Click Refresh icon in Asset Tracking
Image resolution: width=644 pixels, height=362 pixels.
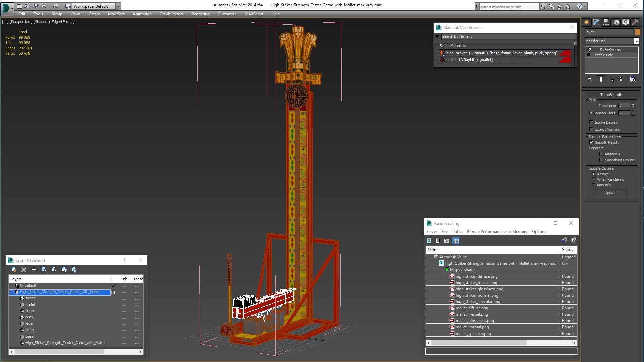click(x=429, y=241)
